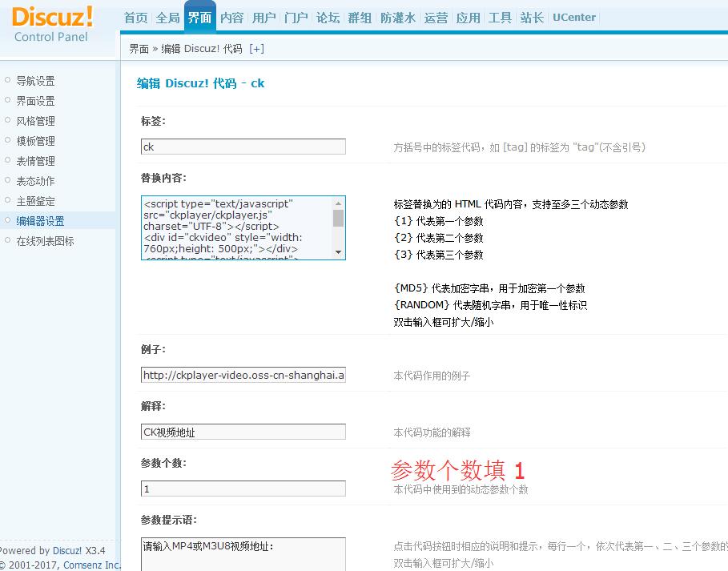Select 编辑器设置 in the sidebar
The image size is (728, 571).
pos(40,221)
